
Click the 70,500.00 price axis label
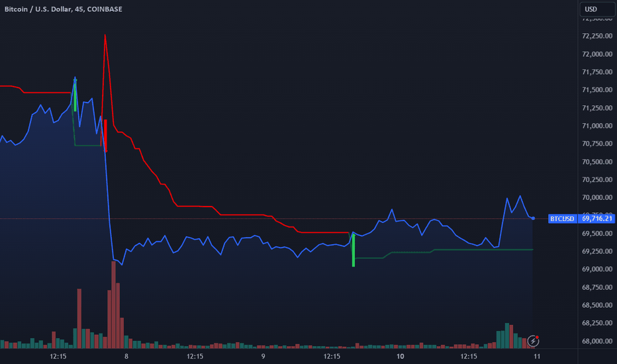597,161
